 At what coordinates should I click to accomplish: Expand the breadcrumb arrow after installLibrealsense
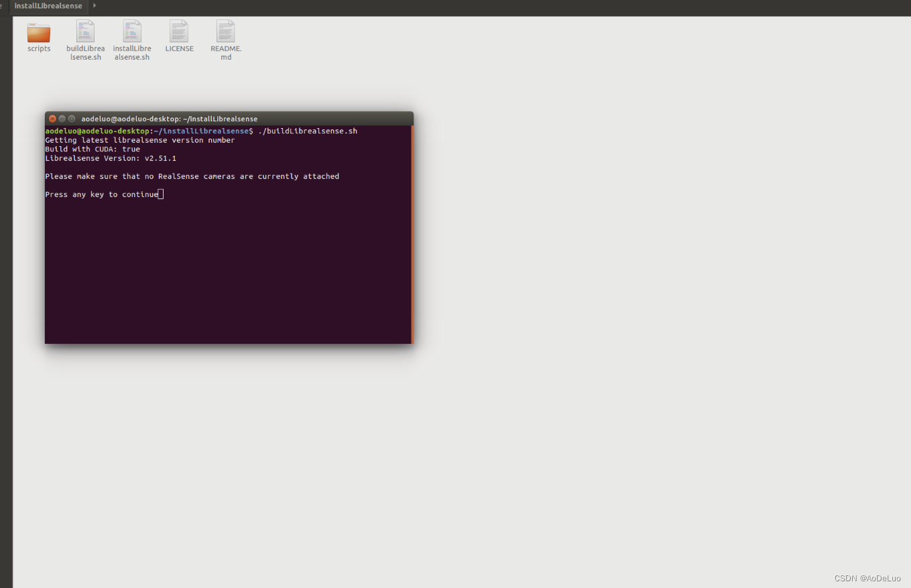(x=93, y=6)
